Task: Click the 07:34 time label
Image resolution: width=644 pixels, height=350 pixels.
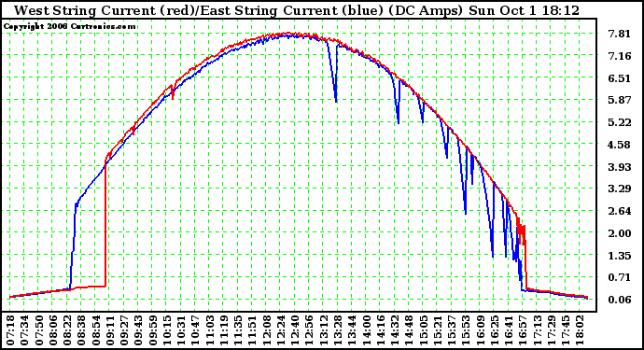Action: pos(24,330)
